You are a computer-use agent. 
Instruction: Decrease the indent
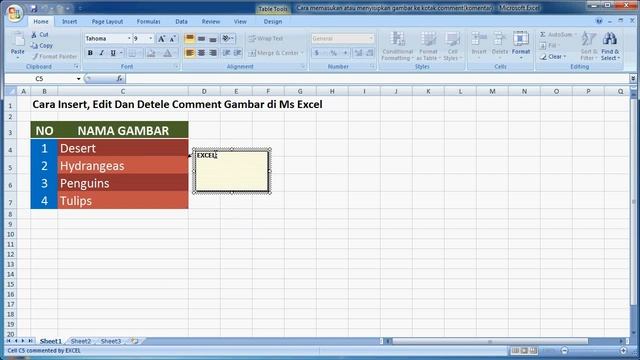pos(227,53)
